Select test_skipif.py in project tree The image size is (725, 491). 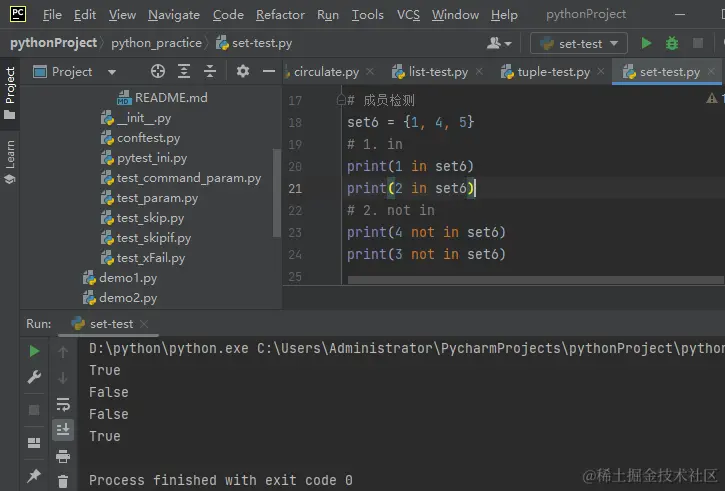pyautogui.click(x=146, y=238)
